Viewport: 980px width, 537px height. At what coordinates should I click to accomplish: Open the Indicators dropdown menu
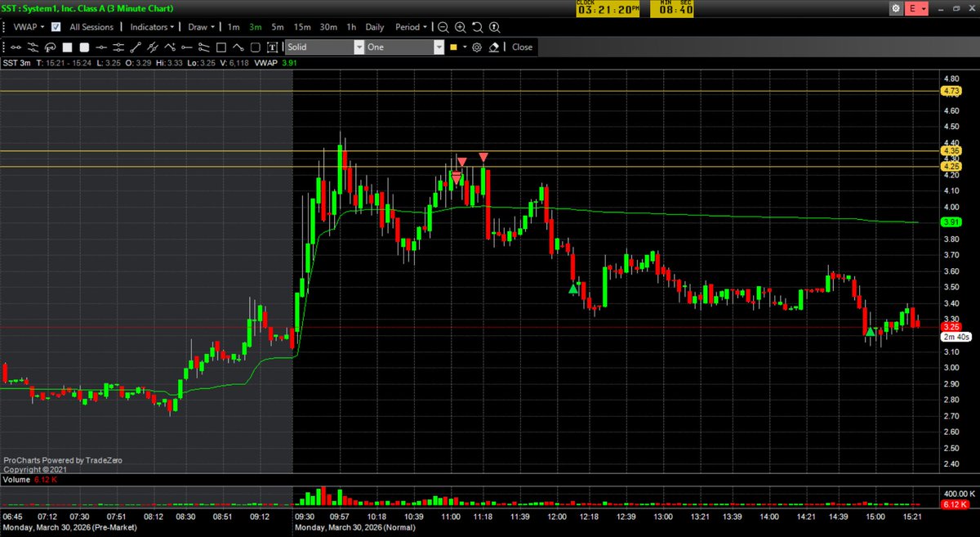coord(150,27)
